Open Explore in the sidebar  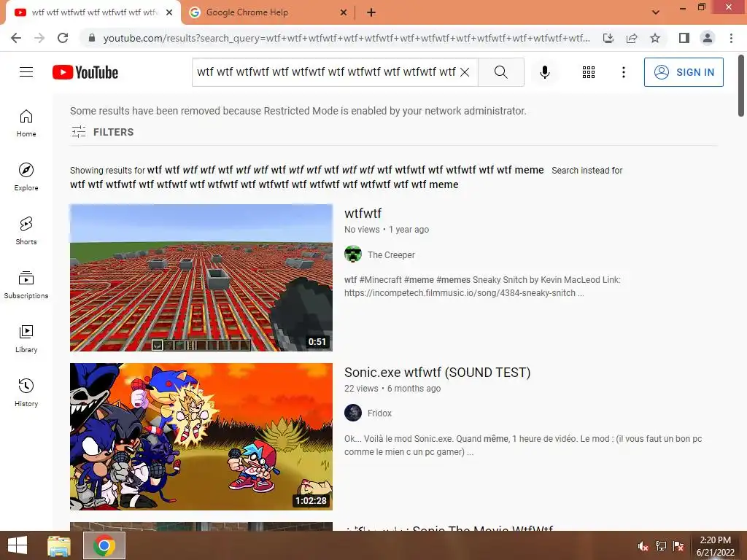26,176
